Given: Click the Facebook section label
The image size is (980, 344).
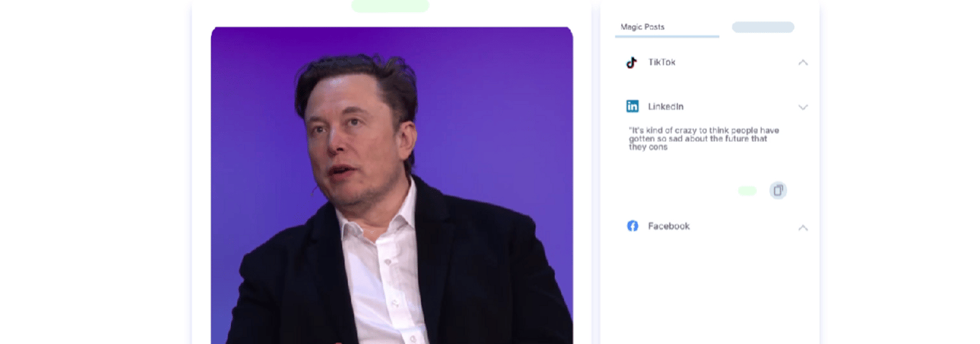Looking at the screenshot, I should click(x=669, y=226).
